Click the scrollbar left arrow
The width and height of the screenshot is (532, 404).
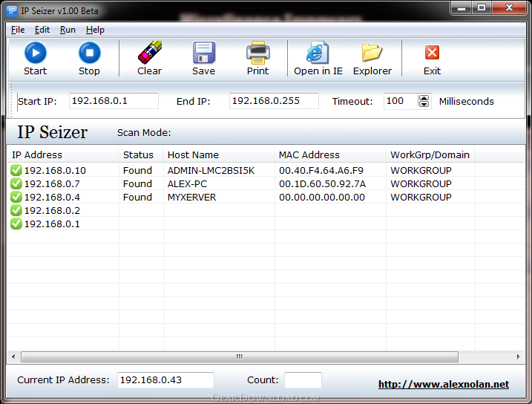[13, 356]
